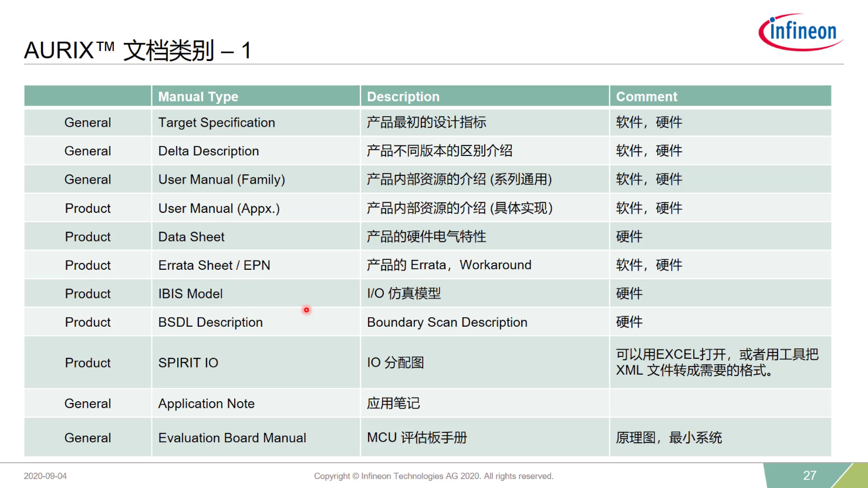Select the Comment column header
The image size is (868, 488).
(x=646, y=96)
